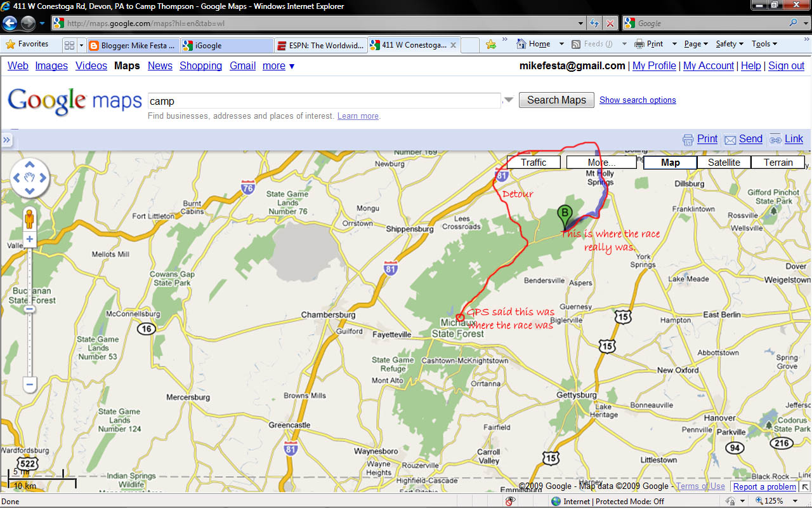Go back with the browser Back arrow
This screenshot has width=812, height=508.
coord(10,23)
